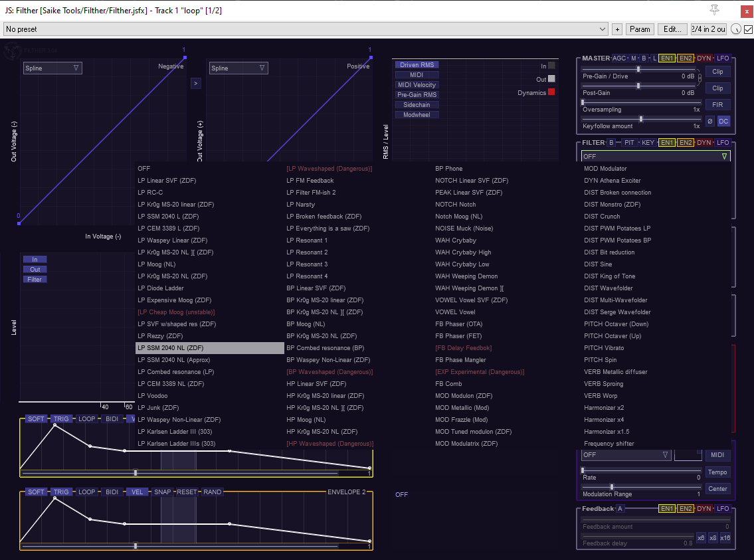The width and height of the screenshot is (754, 560).
Task: Select Driven RMS dynamics source
Action: pos(417,65)
